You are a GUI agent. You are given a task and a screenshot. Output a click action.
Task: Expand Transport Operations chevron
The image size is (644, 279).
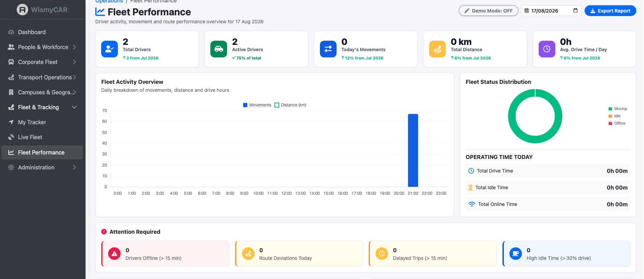(74, 77)
